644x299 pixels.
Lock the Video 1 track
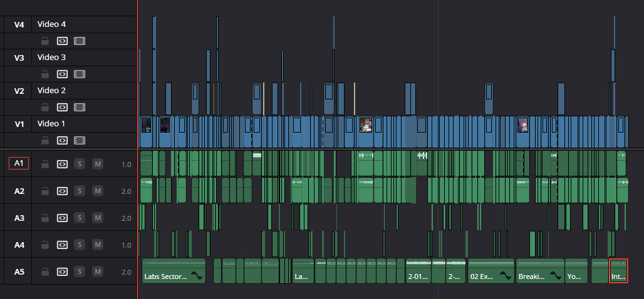[x=44, y=140]
